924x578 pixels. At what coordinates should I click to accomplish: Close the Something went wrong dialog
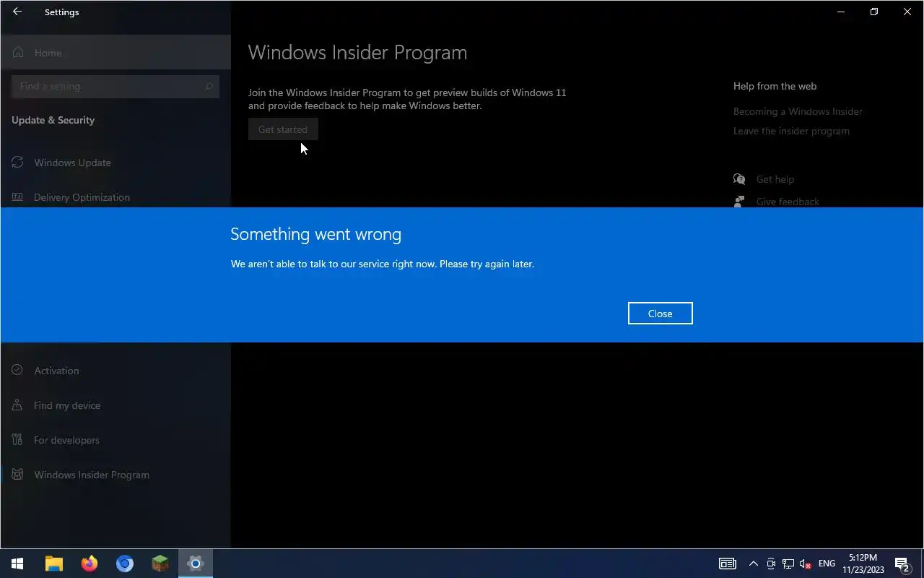[660, 314]
